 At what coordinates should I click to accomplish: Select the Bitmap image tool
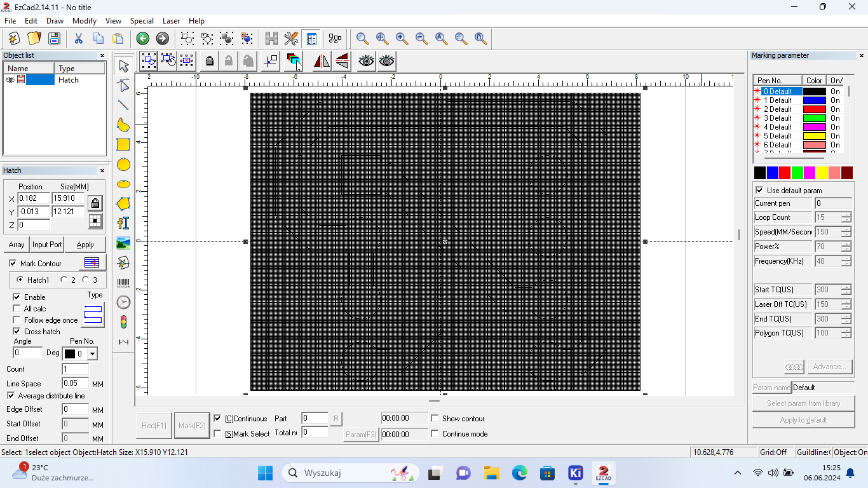123,243
